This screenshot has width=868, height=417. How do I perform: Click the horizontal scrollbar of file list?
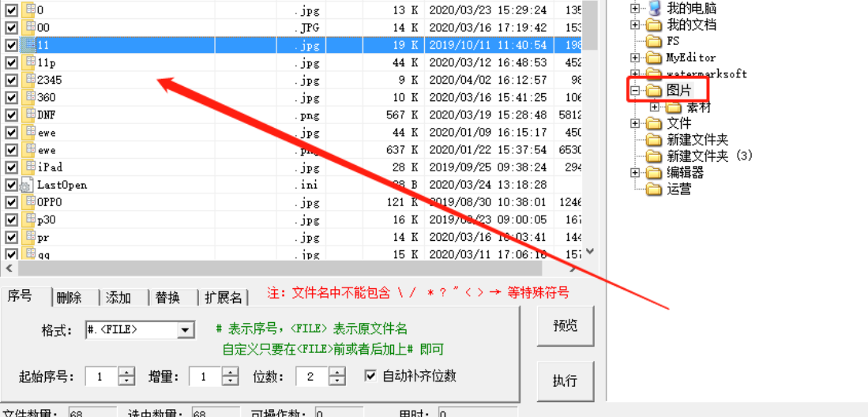[280, 269]
